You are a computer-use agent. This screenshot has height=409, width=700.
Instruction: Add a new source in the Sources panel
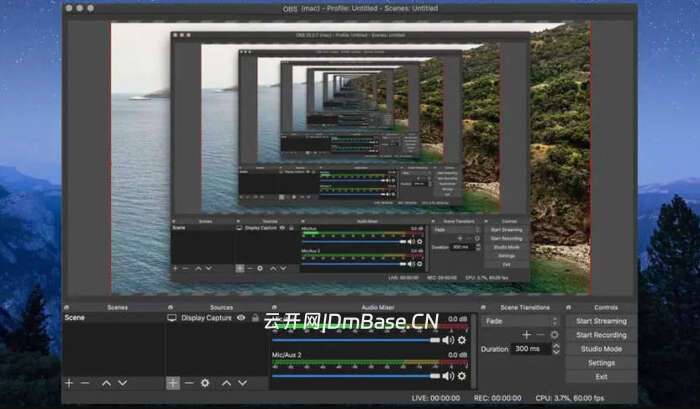(173, 383)
